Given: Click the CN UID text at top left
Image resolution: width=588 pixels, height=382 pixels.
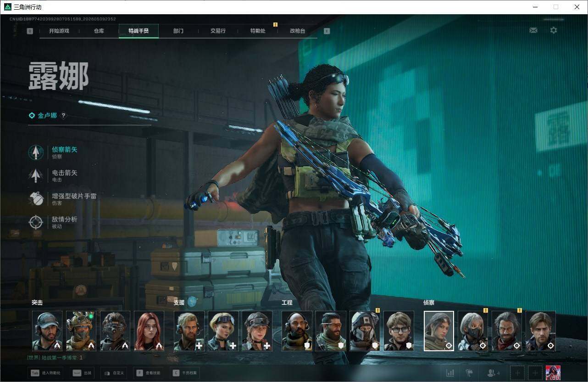Looking at the screenshot, I should pyautogui.click(x=62, y=19).
